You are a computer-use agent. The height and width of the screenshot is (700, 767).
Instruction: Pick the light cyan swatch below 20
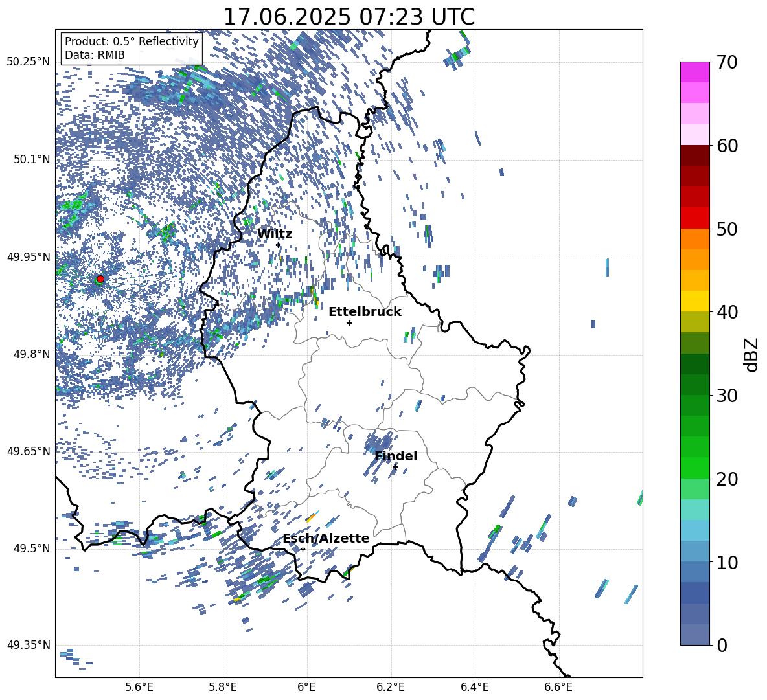(x=695, y=510)
